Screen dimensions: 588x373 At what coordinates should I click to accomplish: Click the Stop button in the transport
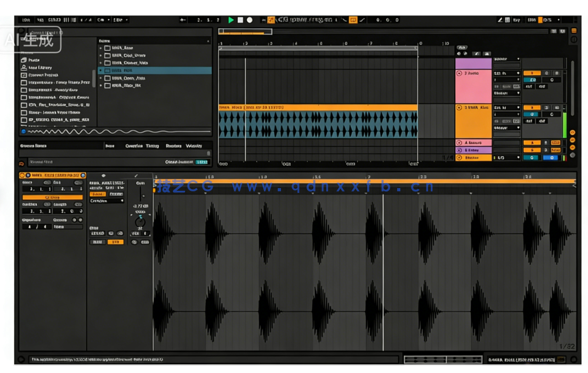[x=241, y=20]
